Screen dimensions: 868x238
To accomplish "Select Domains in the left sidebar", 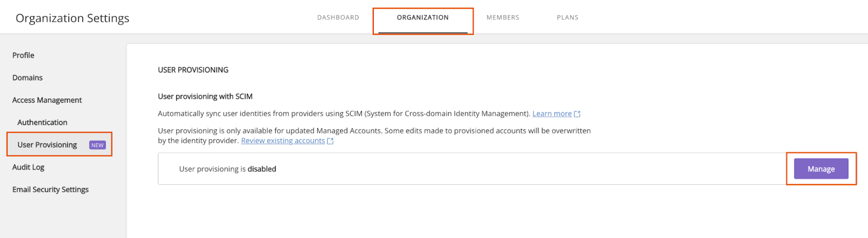I will pyautogui.click(x=28, y=78).
